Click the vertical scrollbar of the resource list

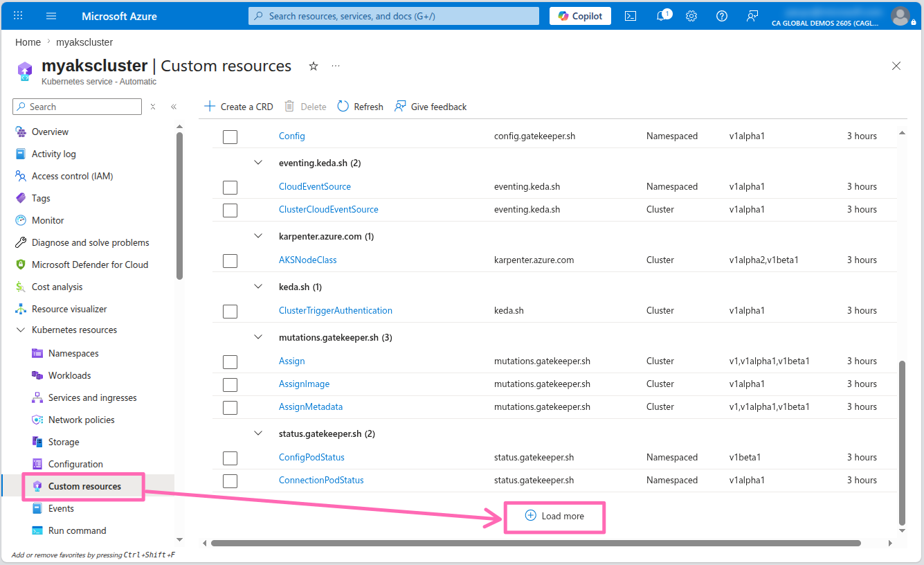pyautogui.click(x=902, y=442)
